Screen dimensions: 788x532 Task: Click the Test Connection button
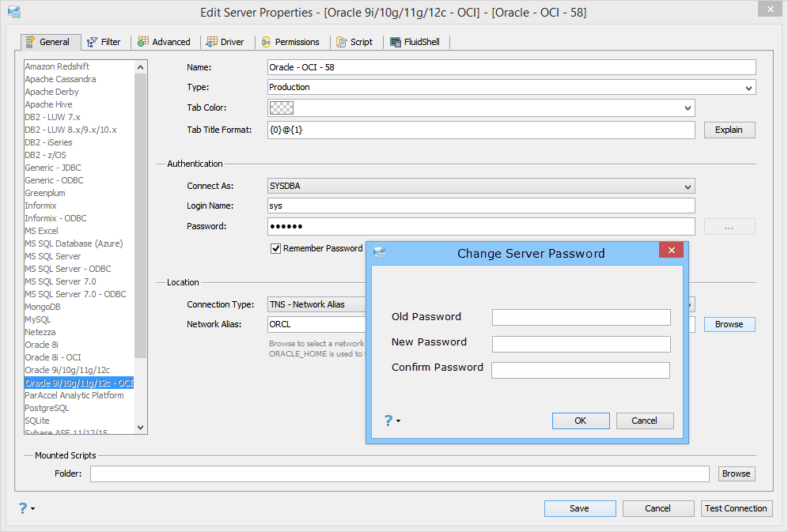point(736,508)
